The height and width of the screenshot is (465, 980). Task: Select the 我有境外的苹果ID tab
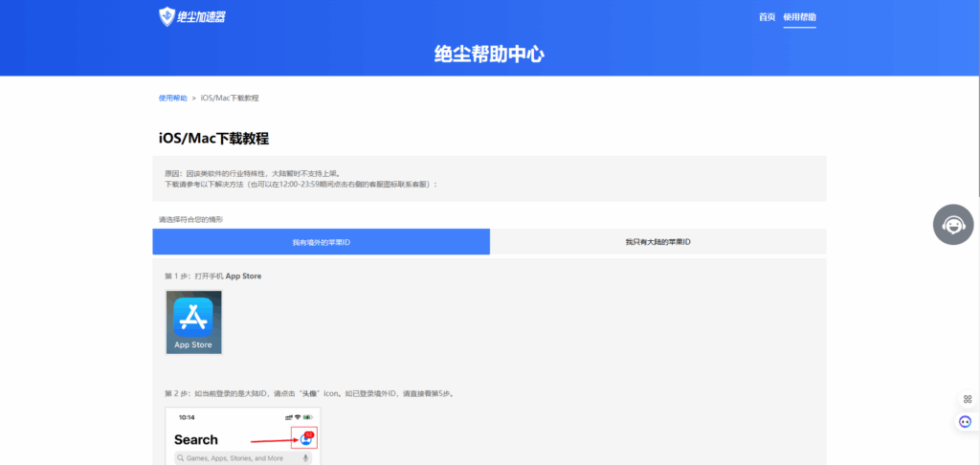(322, 242)
